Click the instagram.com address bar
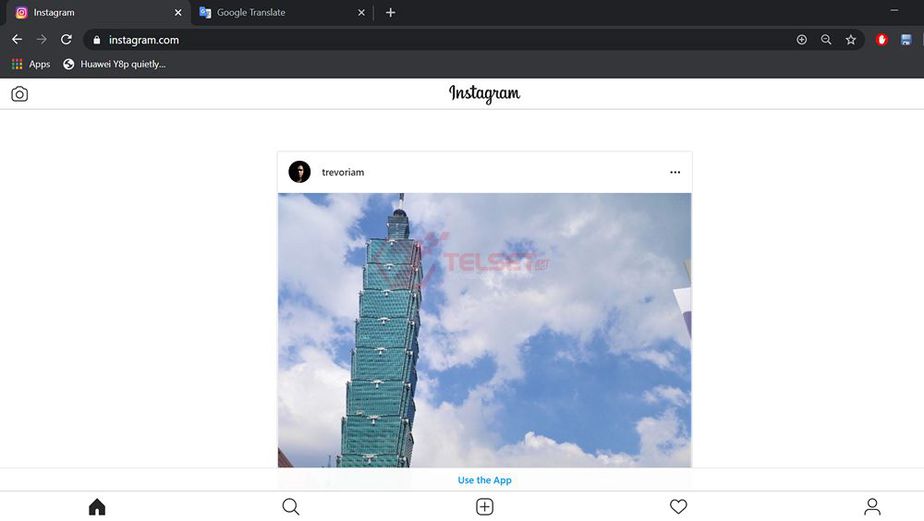Image resolution: width=924 pixels, height=521 pixels. click(400, 40)
